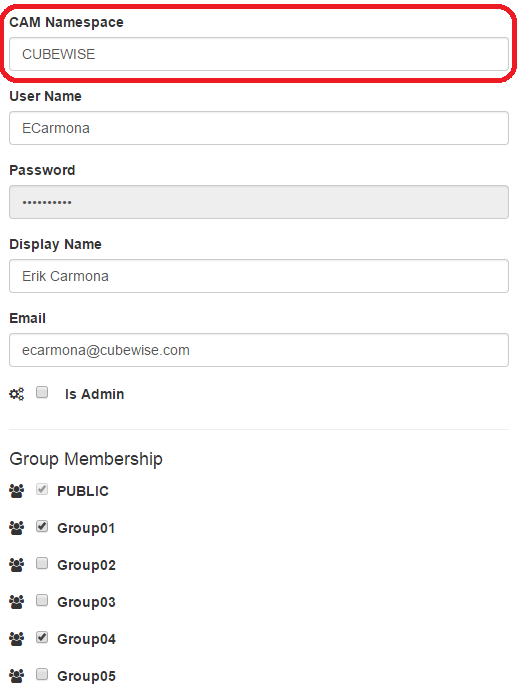
Task: Select the Password field
Action: click(259, 202)
